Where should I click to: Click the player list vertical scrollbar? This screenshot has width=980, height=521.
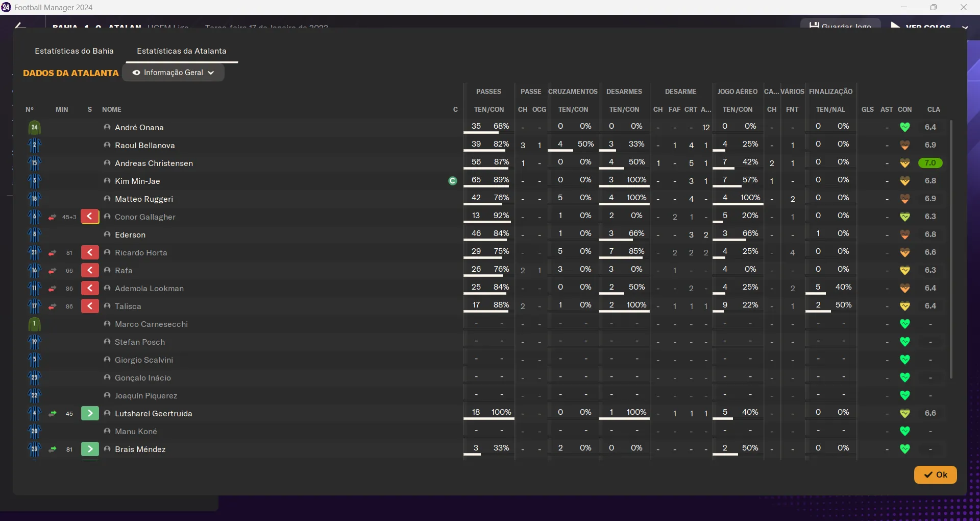tap(951, 249)
